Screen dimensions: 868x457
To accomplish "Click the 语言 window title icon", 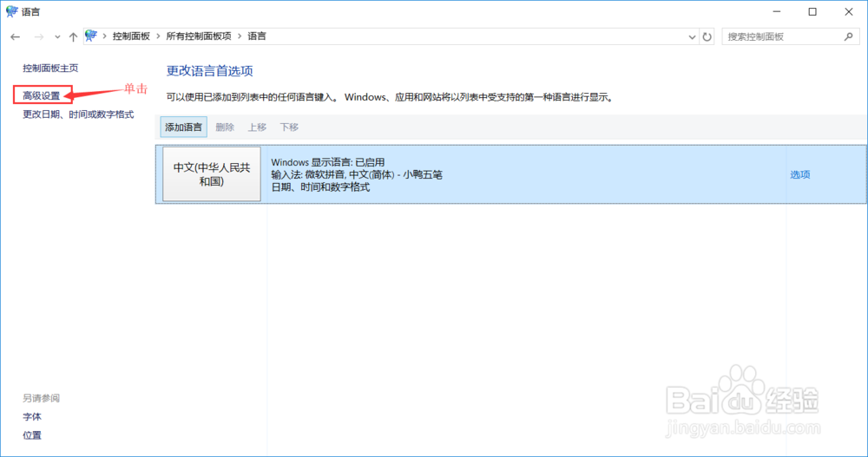I will (11, 11).
